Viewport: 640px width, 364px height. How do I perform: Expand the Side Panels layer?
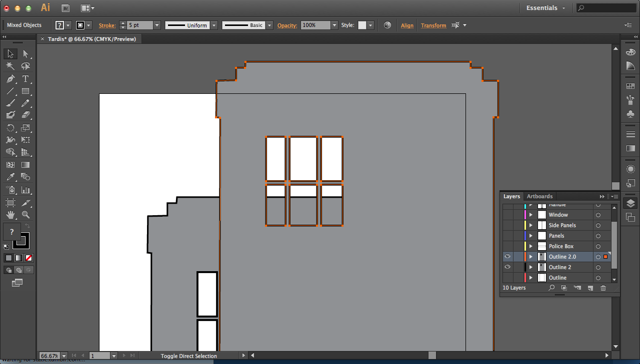[531, 225]
